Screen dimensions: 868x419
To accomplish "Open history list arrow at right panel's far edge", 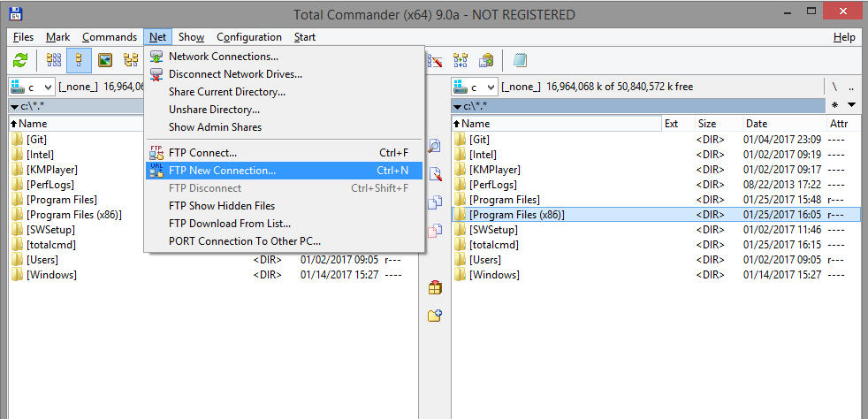I will tap(851, 105).
